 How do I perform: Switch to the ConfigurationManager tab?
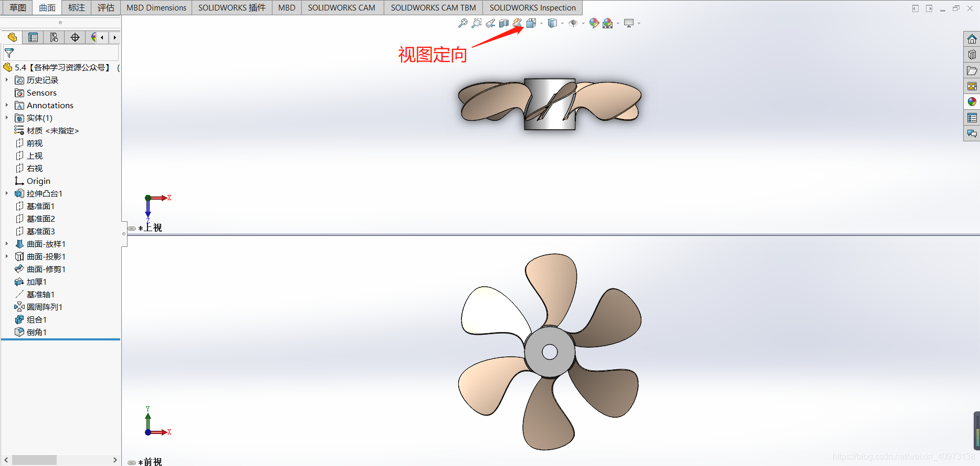click(54, 37)
